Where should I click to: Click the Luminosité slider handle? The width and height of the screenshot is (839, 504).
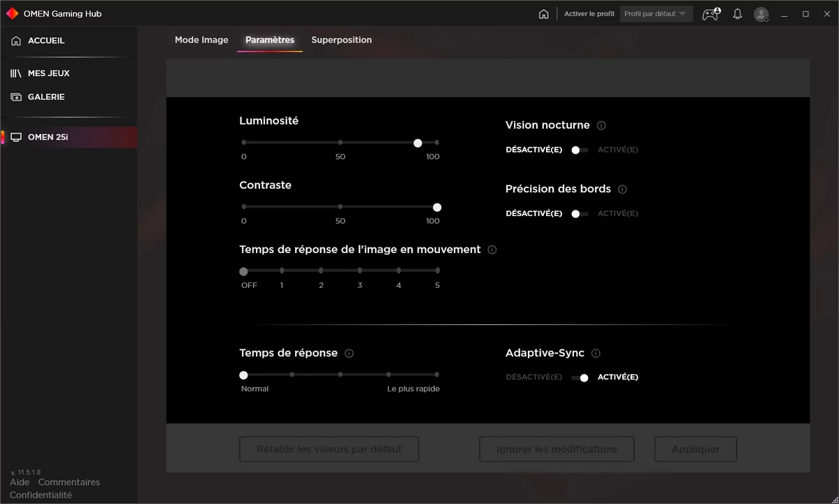417,143
